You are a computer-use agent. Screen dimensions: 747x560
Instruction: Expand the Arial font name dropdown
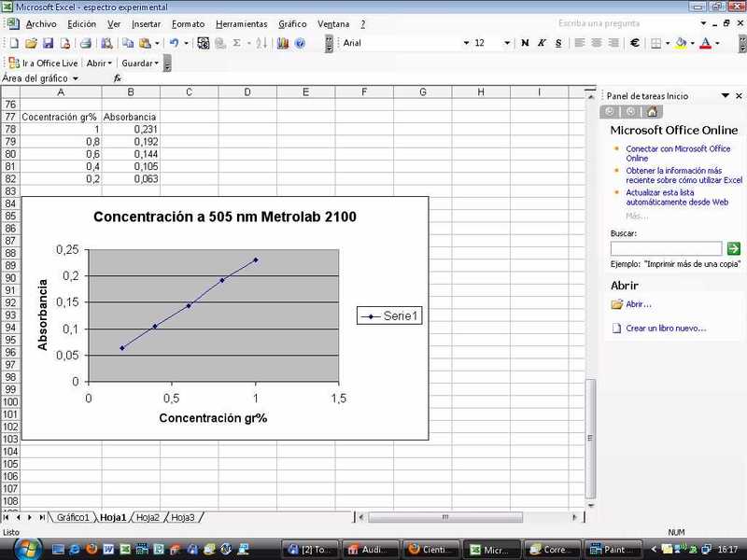tap(466, 43)
